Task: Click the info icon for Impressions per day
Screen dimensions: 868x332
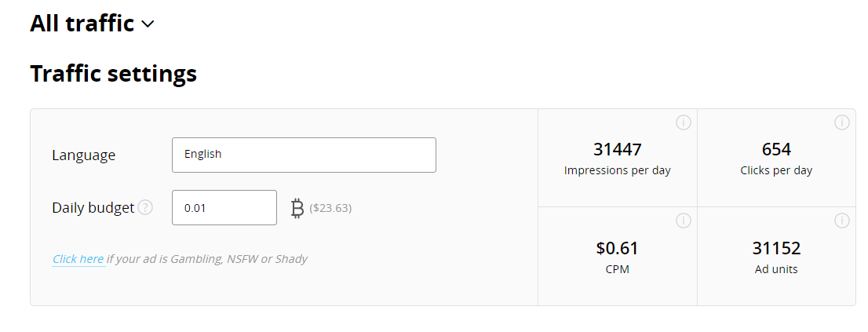Action: click(x=683, y=122)
